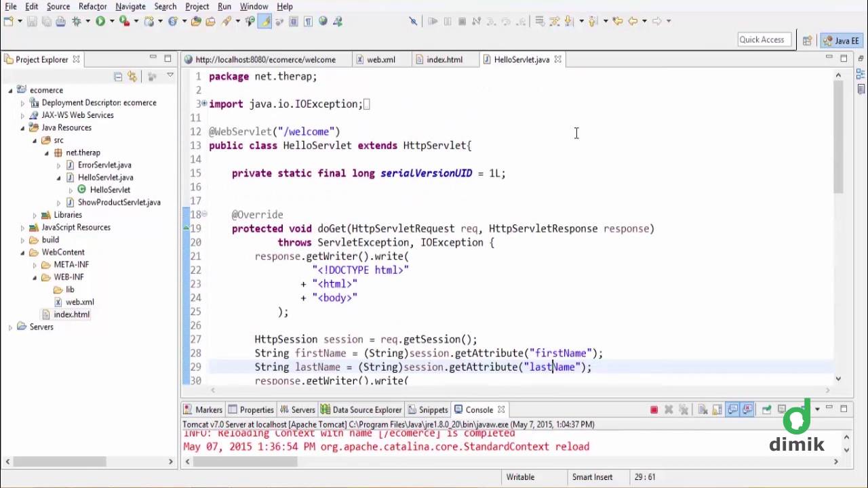This screenshot has height=488, width=868.
Task: Click the Skip All Breakpoints icon
Action: 413,21
